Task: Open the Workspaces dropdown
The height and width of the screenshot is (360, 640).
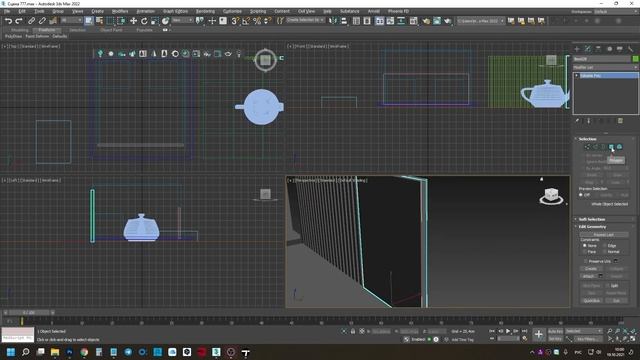Action: point(616,11)
